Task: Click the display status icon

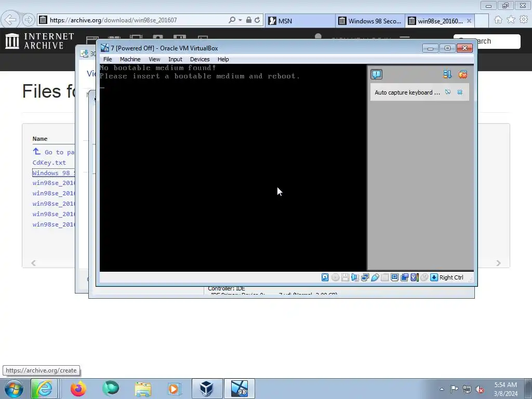Action: (x=395, y=277)
